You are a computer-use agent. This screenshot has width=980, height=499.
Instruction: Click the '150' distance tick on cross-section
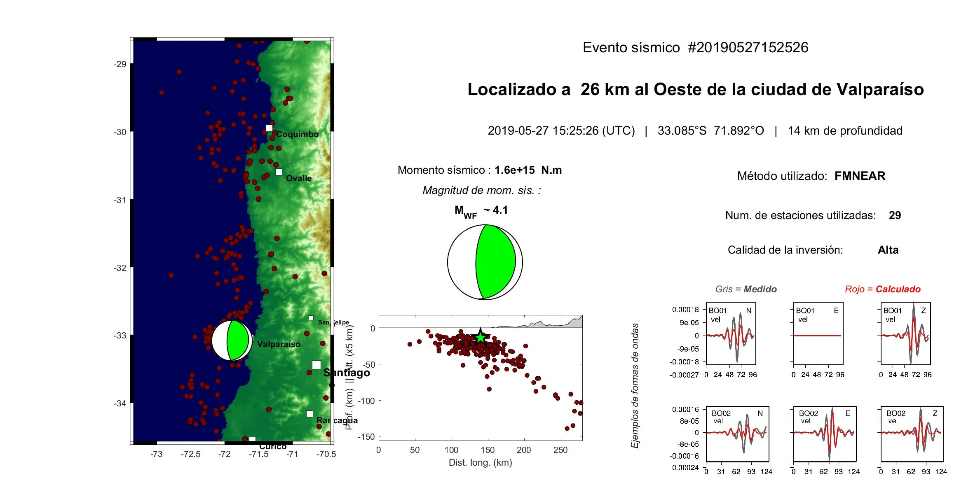[x=488, y=450]
